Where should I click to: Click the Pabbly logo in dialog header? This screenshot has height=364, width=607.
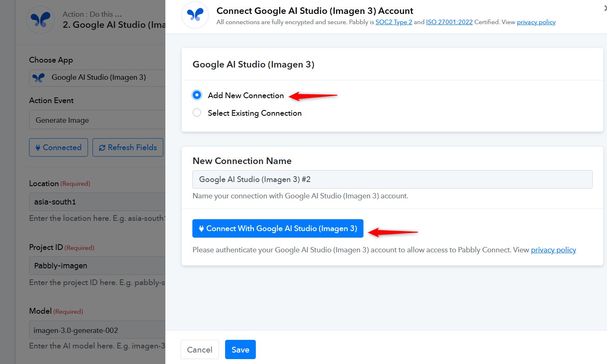[195, 15]
